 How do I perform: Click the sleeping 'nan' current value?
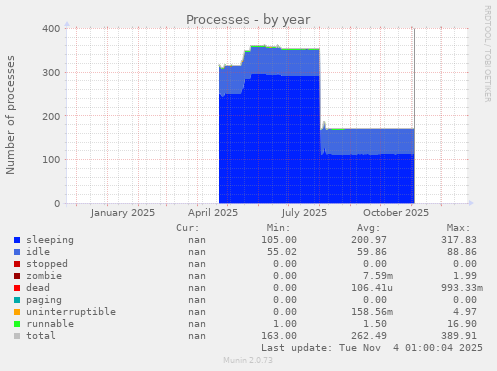click(197, 240)
